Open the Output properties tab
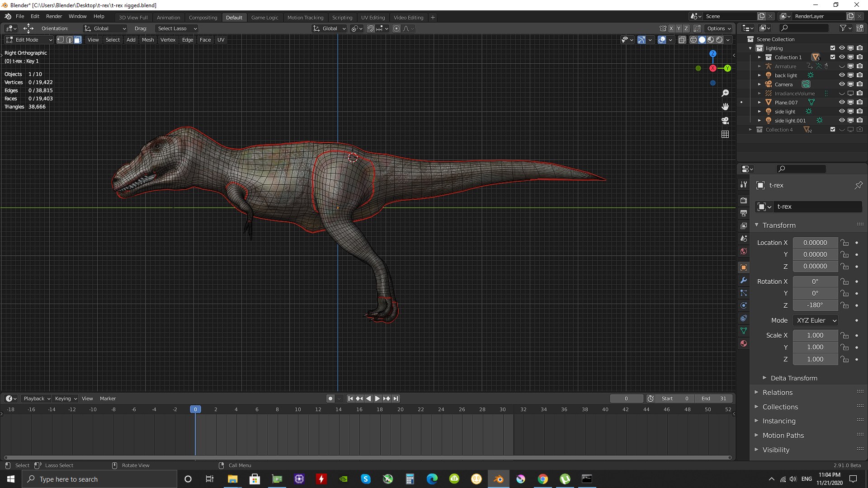Viewport: 868px width, 488px height. click(x=744, y=213)
